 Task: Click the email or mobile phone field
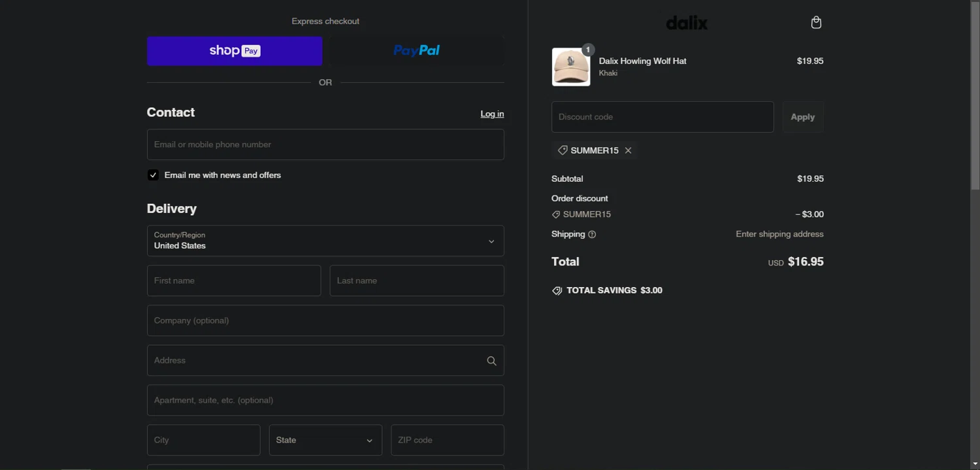[x=325, y=144]
